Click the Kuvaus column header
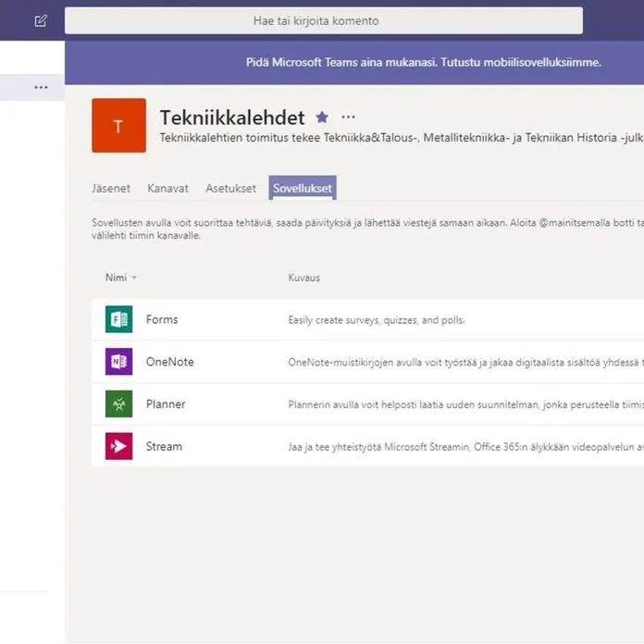Image resolution: width=644 pixels, height=644 pixels. pyautogui.click(x=303, y=278)
